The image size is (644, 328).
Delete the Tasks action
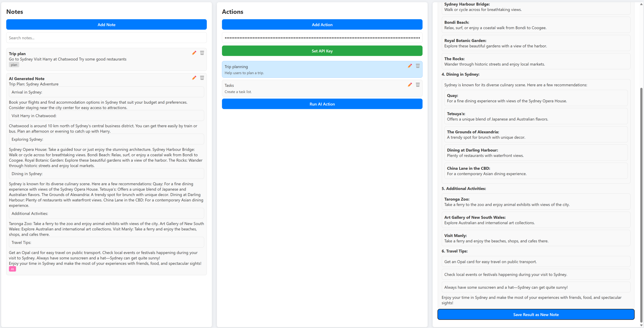418,85
